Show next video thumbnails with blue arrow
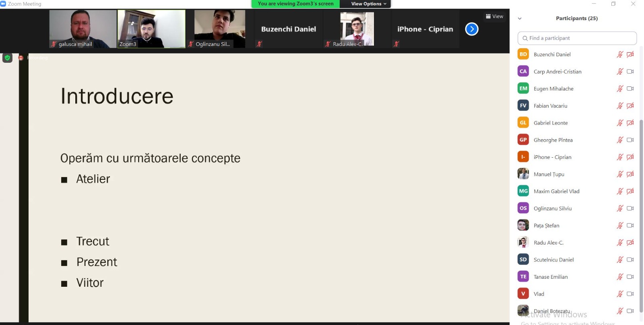The height and width of the screenshot is (325, 644). coord(471,29)
